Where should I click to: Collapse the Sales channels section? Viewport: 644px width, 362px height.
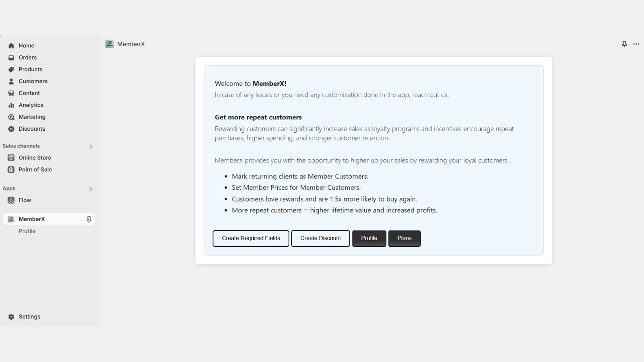(x=91, y=146)
